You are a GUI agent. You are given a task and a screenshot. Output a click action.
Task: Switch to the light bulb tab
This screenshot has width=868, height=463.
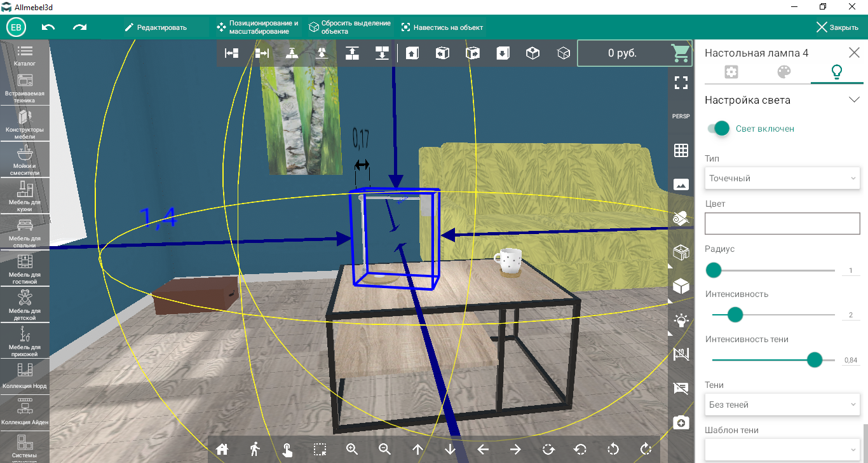pos(837,72)
